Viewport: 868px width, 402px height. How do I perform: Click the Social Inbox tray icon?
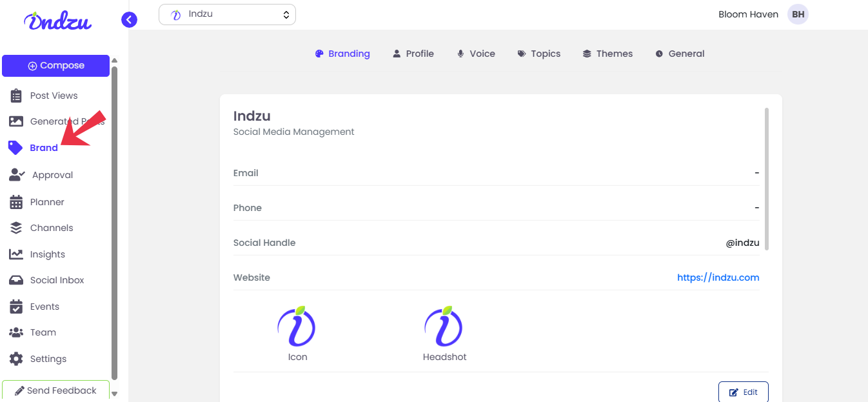(16, 280)
